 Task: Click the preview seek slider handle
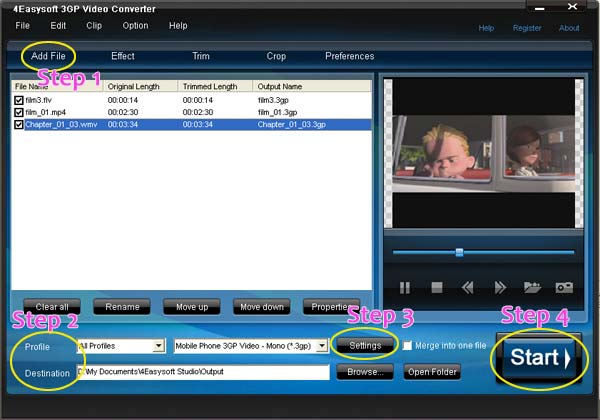[459, 252]
